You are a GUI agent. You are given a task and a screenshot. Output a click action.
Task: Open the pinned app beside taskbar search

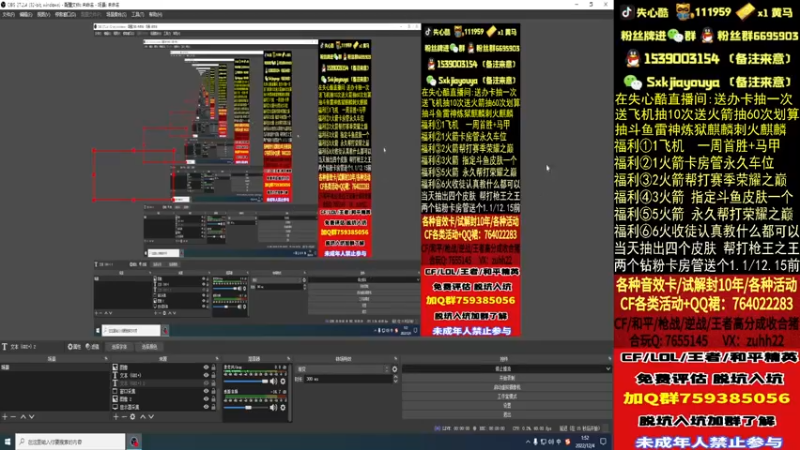[x=134, y=442]
